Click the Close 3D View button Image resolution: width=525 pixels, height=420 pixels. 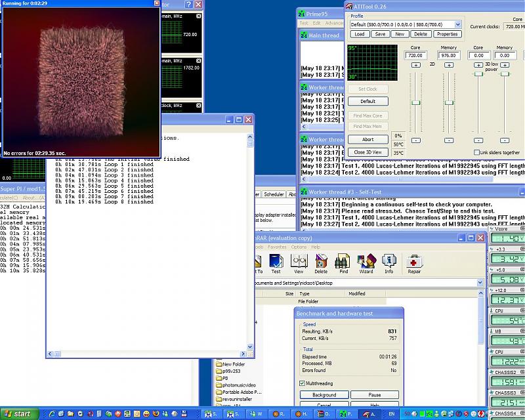click(x=368, y=152)
